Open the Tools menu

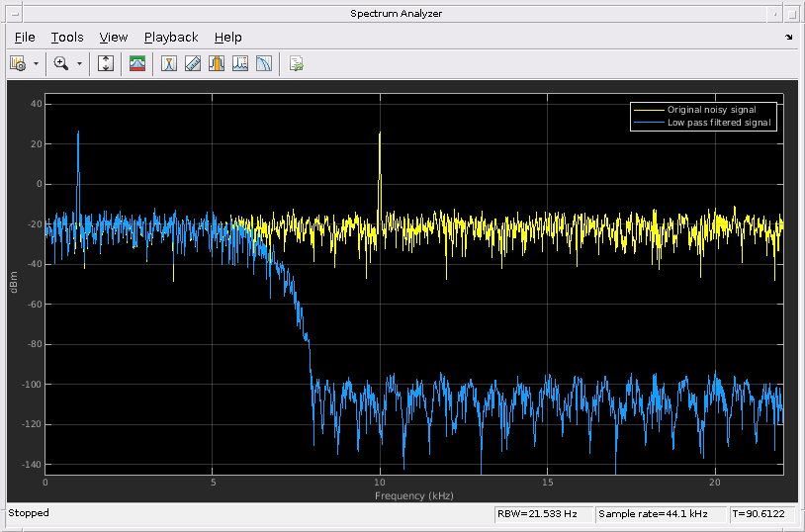click(67, 38)
